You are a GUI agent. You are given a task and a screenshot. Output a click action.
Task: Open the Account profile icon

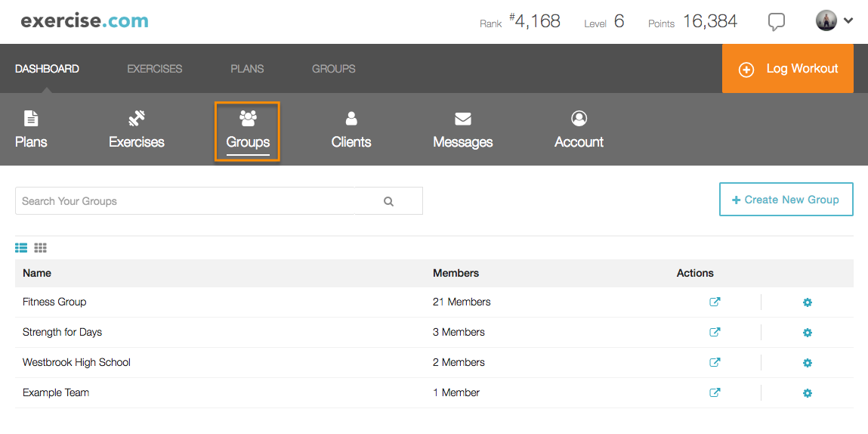pos(579,118)
